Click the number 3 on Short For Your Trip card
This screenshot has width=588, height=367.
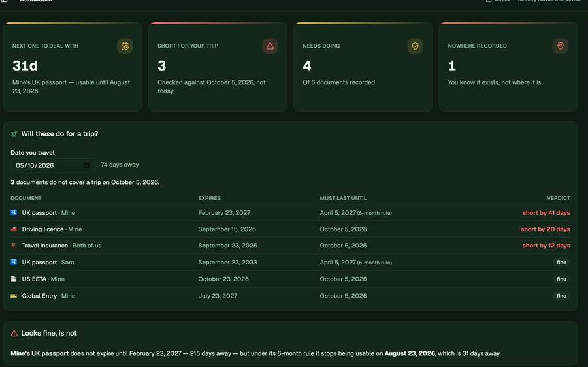click(161, 65)
